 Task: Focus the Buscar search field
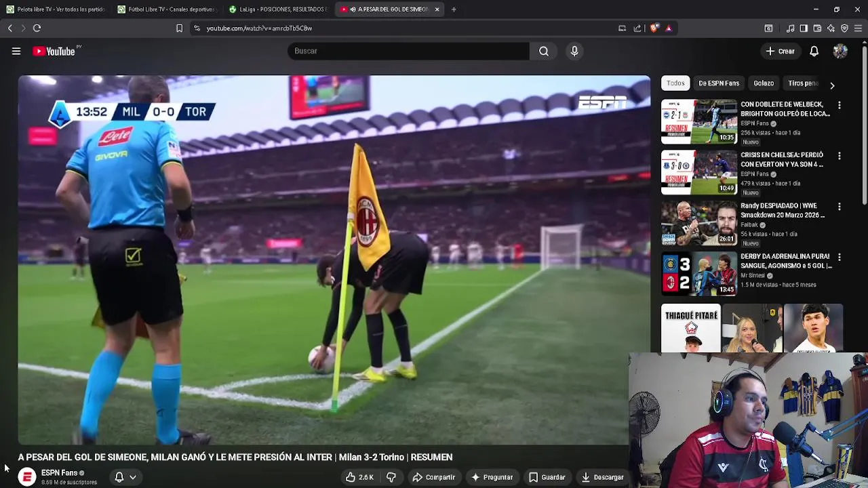[x=408, y=51]
